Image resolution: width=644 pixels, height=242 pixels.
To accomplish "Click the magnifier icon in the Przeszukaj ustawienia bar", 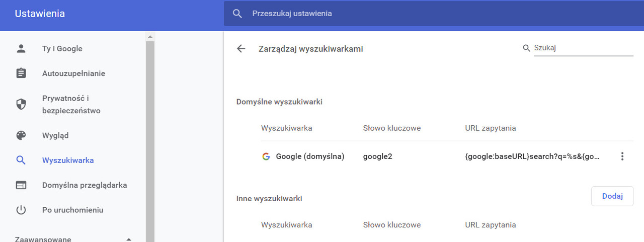I will (237, 14).
